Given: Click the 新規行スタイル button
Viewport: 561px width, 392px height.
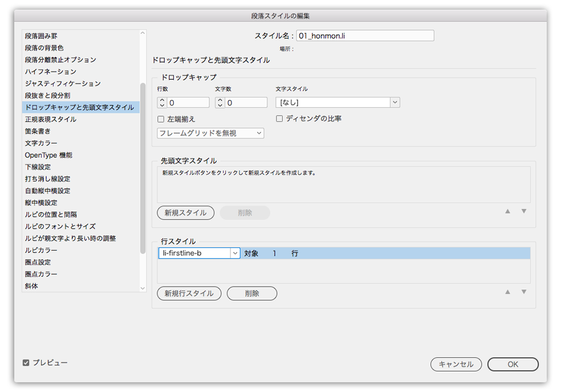Looking at the screenshot, I should coord(189,293).
